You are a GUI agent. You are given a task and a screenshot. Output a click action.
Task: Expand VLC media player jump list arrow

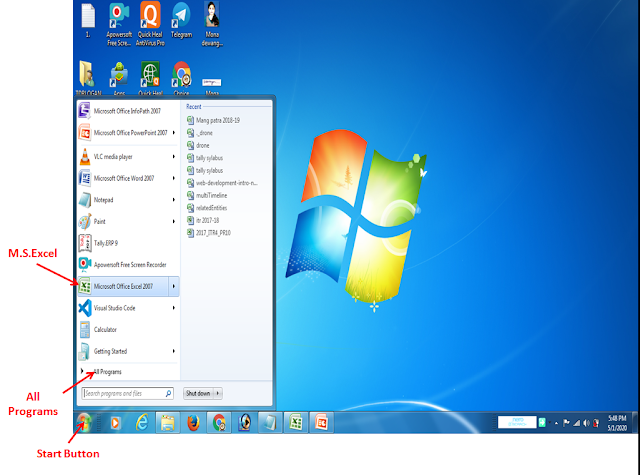pos(174,157)
